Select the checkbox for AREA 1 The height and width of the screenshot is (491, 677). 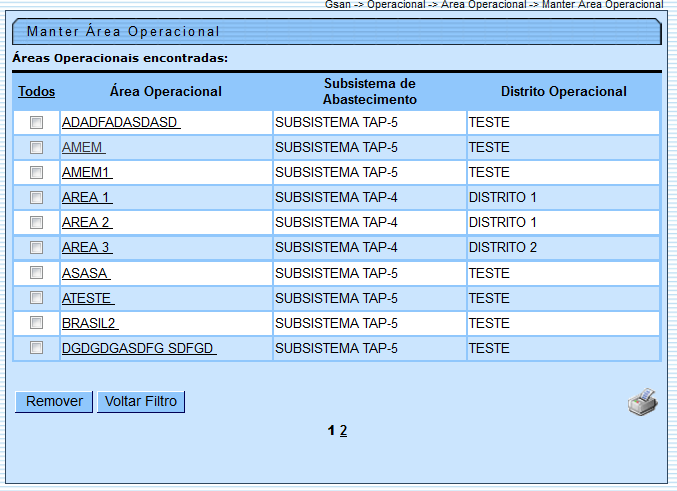coord(37,197)
